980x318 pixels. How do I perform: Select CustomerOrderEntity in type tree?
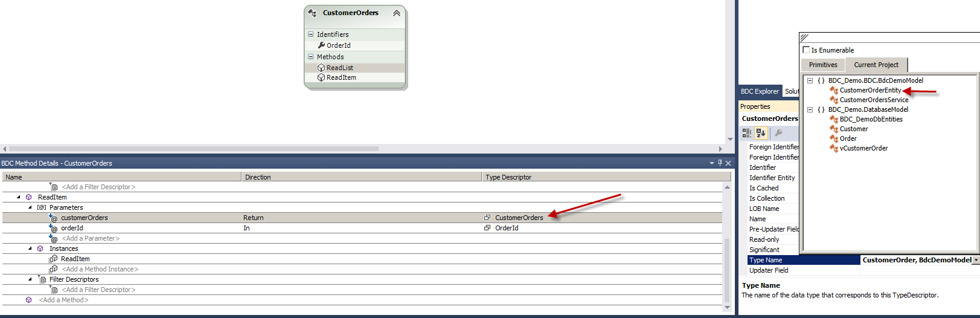pyautogui.click(x=870, y=90)
